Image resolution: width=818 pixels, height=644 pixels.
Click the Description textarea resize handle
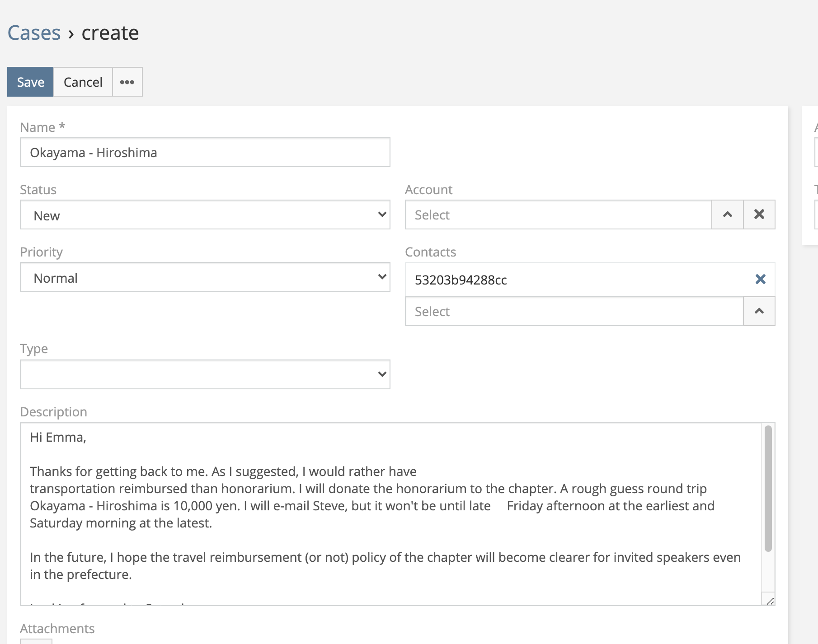pos(770,601)
